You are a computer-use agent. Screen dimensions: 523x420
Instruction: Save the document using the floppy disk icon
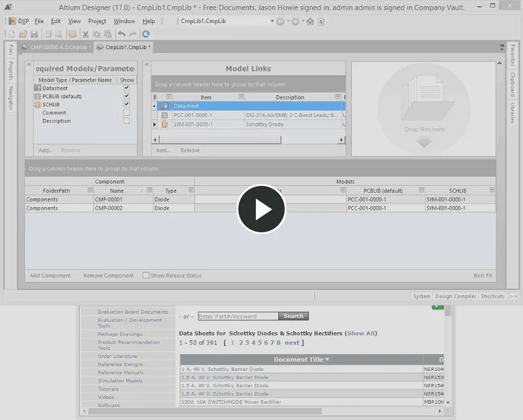tap(34, 34)
